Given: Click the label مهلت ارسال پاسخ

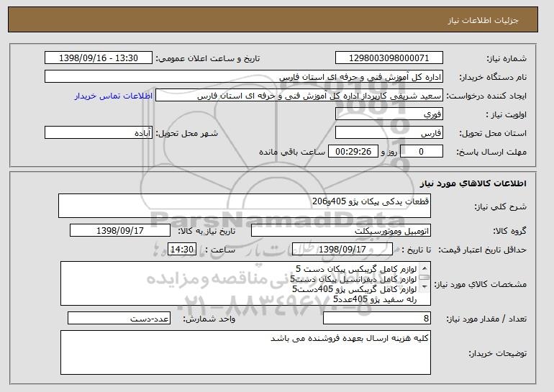Looking at the screenshot, I should pos(492,152).
